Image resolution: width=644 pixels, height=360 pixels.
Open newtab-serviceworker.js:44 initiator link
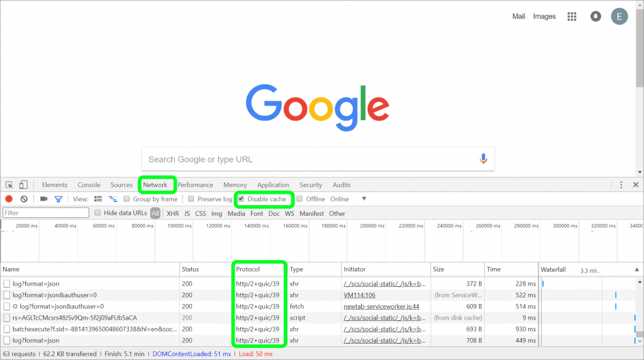(x=381, y=307)
